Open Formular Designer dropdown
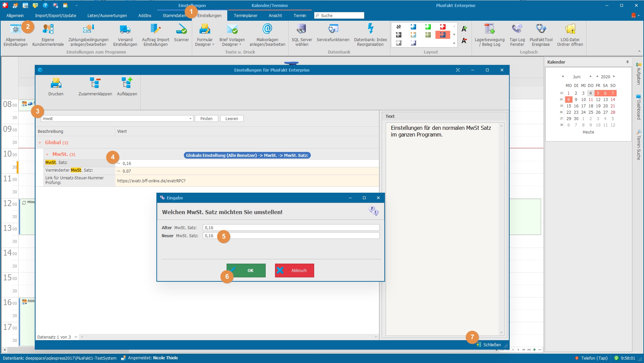The width and height of the screenshot is (644, 363). tap(205, 35)
